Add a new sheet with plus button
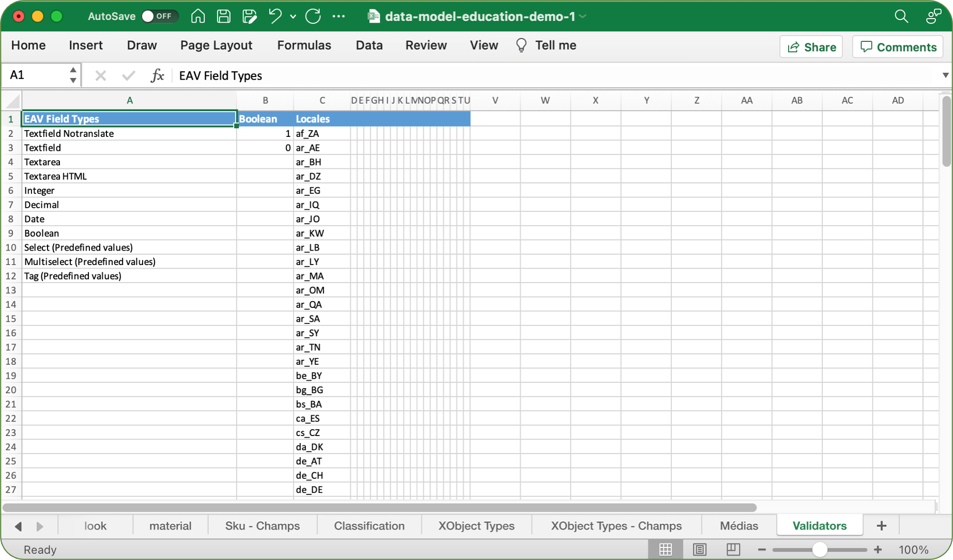The height and width of the screenshot is (560, 953). point(882,526)
